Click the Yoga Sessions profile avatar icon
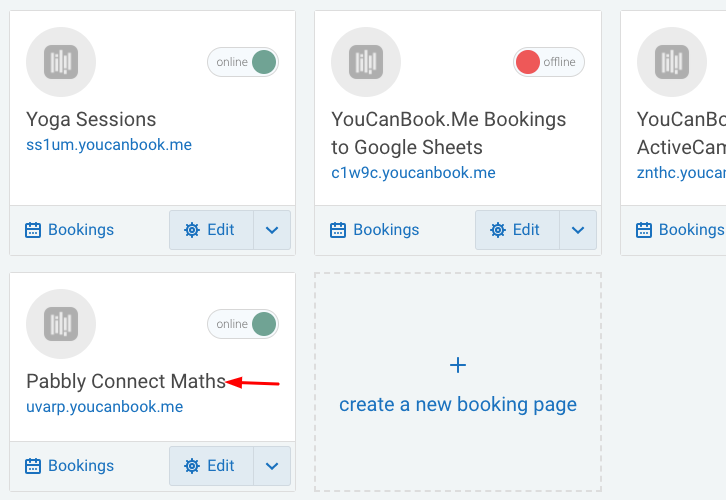 pos(61,62)
